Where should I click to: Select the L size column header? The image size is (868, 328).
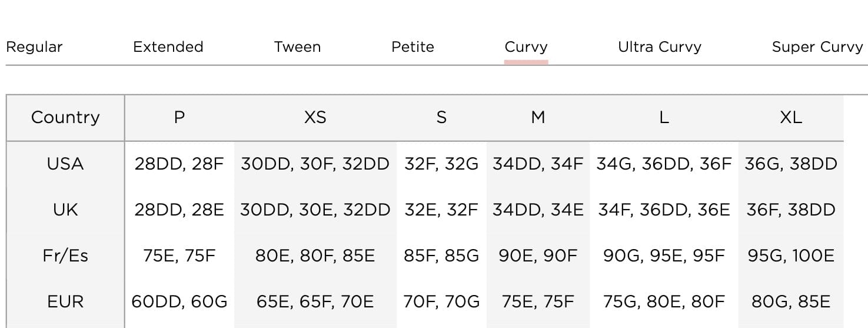[664, 117]
